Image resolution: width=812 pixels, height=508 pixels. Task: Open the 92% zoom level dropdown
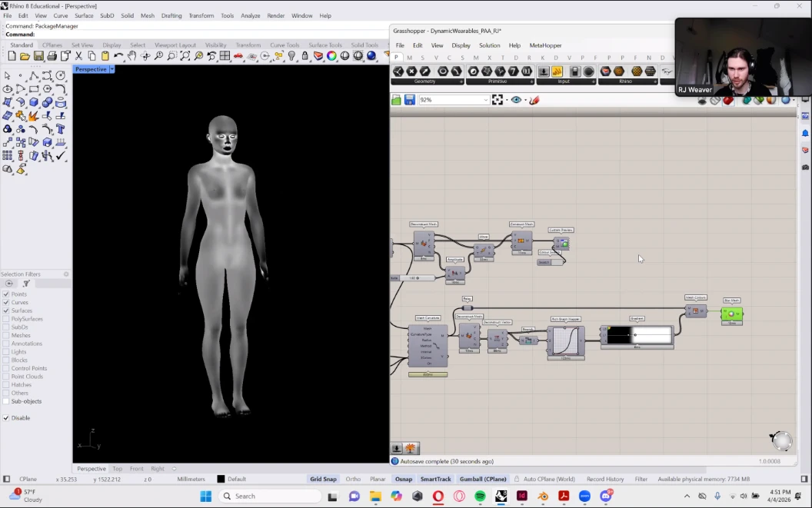tap(485, 100)
